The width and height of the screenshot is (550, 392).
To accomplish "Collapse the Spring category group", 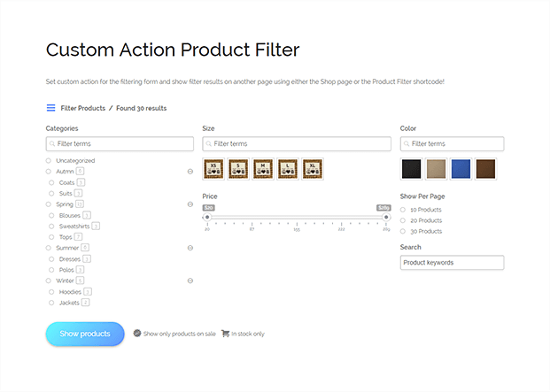I will coord(190,204).
